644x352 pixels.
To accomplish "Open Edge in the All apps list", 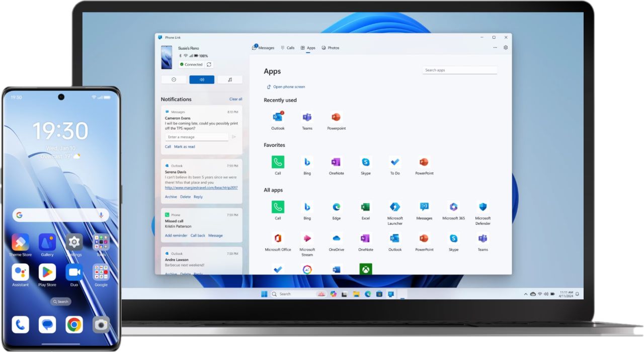I will click(x=336, y=207).
